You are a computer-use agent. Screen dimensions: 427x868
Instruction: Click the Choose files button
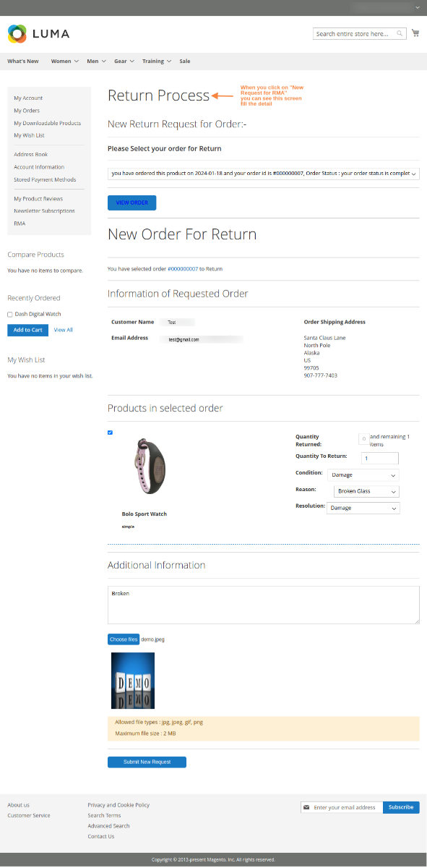(123, 639)
